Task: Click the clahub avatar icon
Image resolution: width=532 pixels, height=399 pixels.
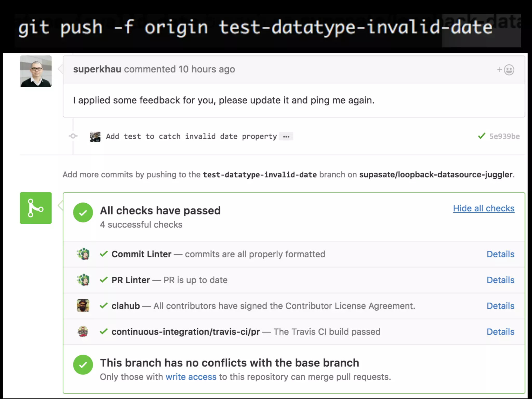Action: tap(83, 306)
